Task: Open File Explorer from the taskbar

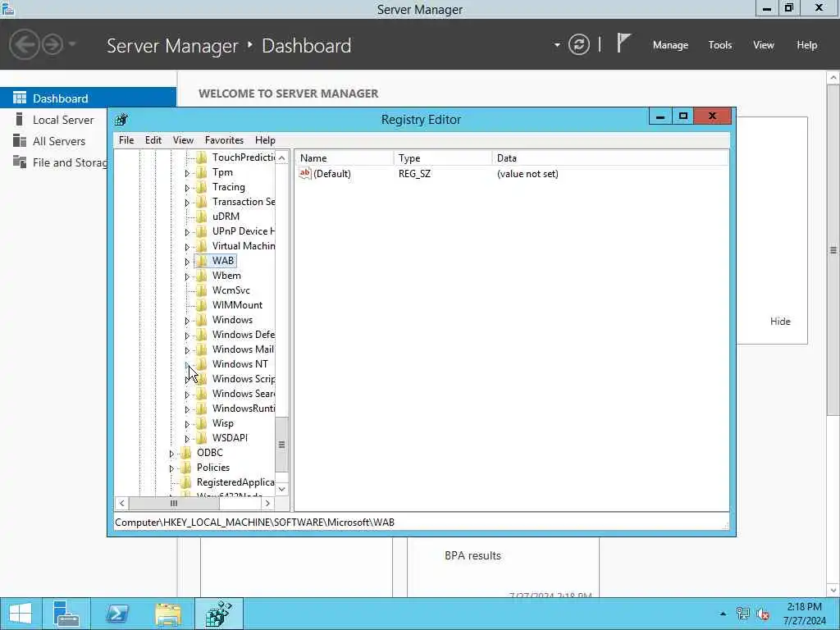Action: point(167,614)
